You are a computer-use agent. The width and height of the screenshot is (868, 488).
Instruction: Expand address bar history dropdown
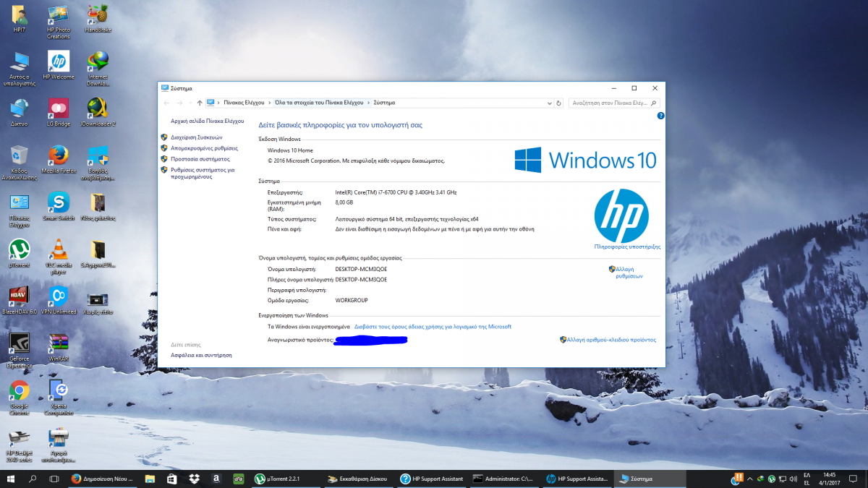tap(549, 103)
